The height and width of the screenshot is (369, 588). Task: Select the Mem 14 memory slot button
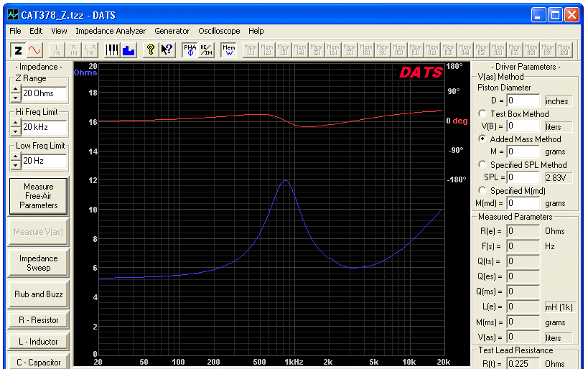(465, 50)
